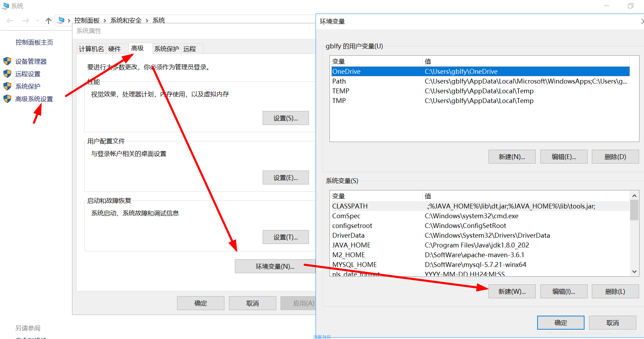Select the configsetroot system variable
The image size is (644, 339).
480,226
